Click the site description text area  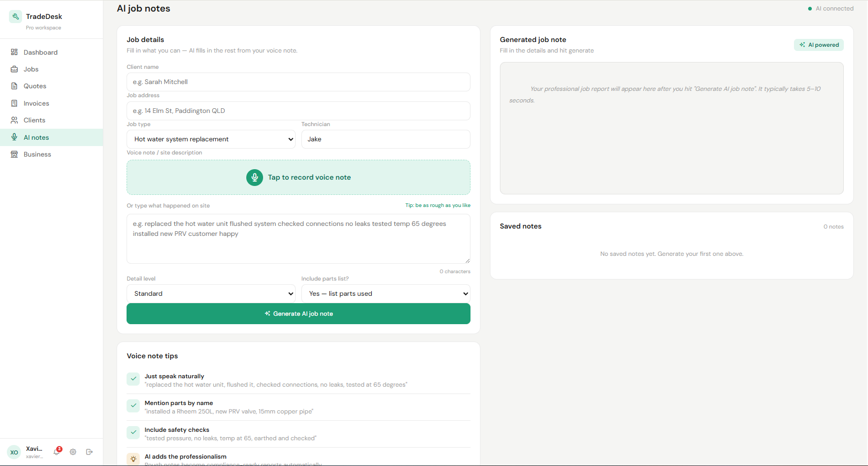tap(298, 239)
